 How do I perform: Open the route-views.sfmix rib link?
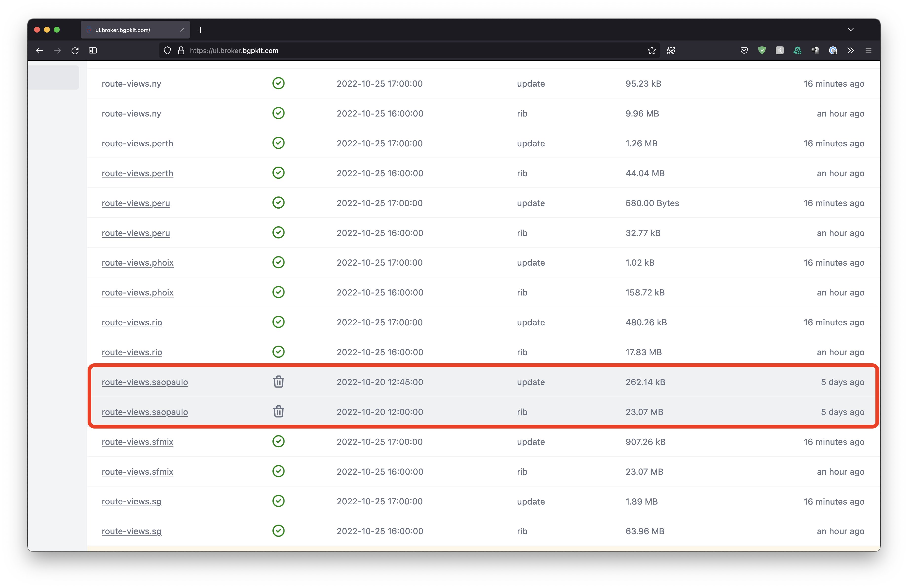pyautogui.click(x=137, y=472)
